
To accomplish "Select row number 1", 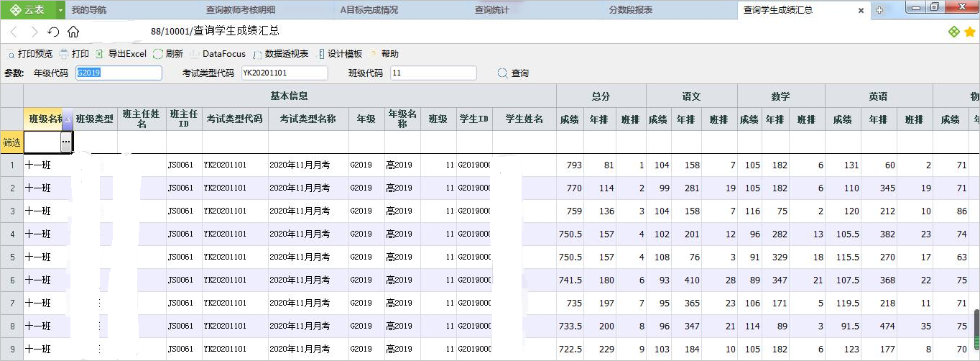I will click(x=11, y=165).
